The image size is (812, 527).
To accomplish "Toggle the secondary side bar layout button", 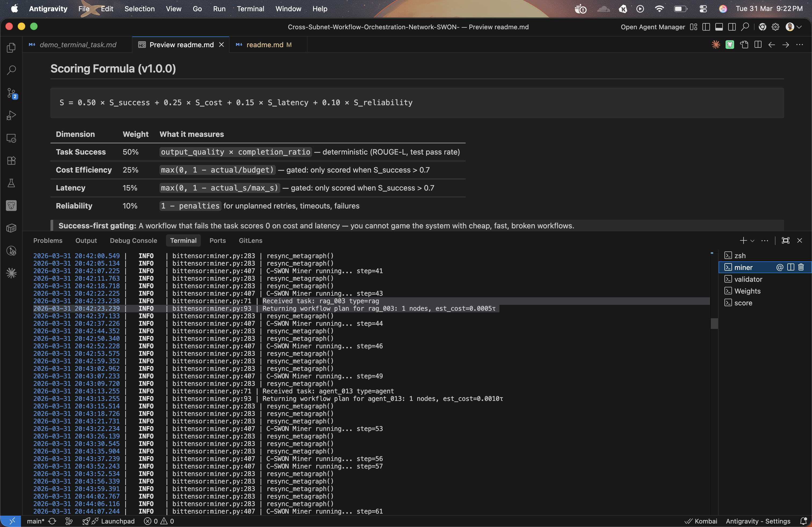I will pos(732,27).
